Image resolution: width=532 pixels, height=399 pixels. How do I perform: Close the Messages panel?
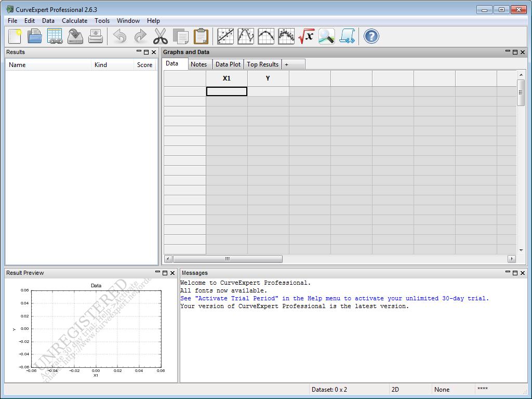tap(523, 273)
